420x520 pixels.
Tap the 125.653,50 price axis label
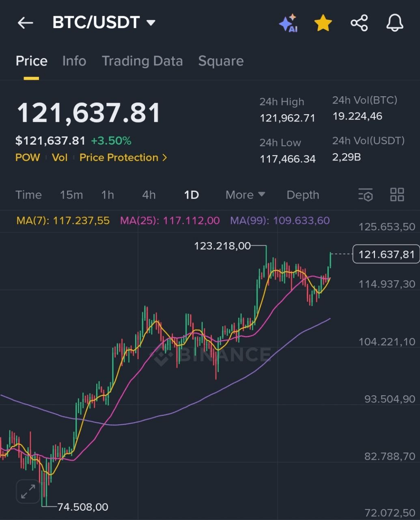point(387,227)
